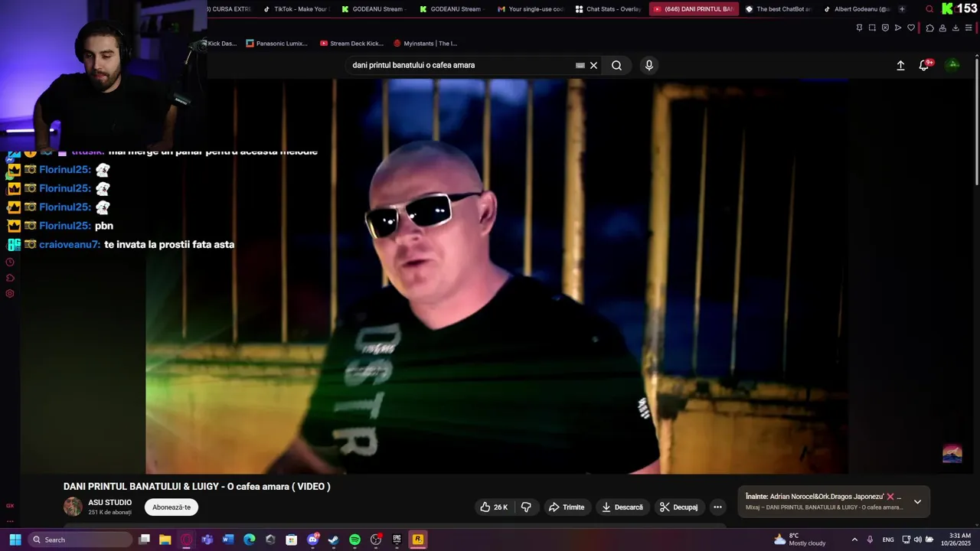Click the ENG language indicator
Viewport: 980px width, 551px height.
pos(888,540)
